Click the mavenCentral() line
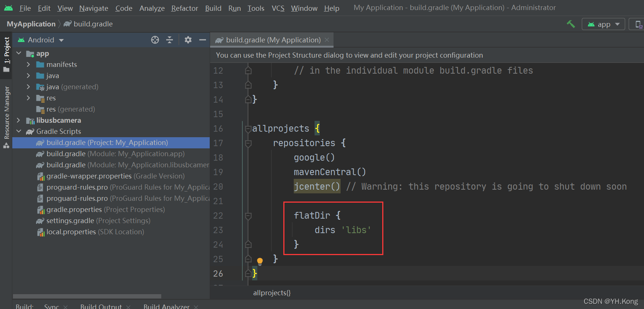Viewport: 644px width, 309px height. point(330,172)
